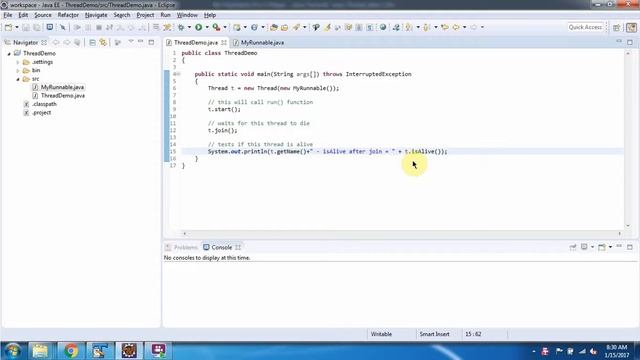
Task: Open the Search menu
Action: click(x=122, y=15)
